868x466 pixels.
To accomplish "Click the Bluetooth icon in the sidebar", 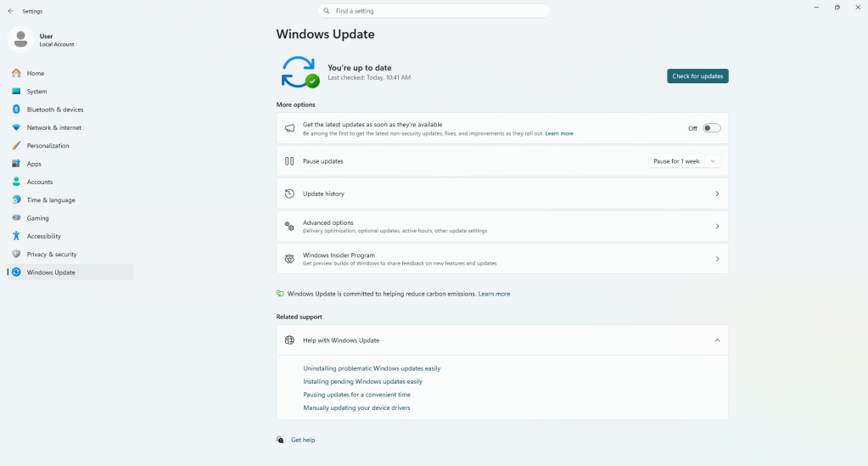I will 16,109.
